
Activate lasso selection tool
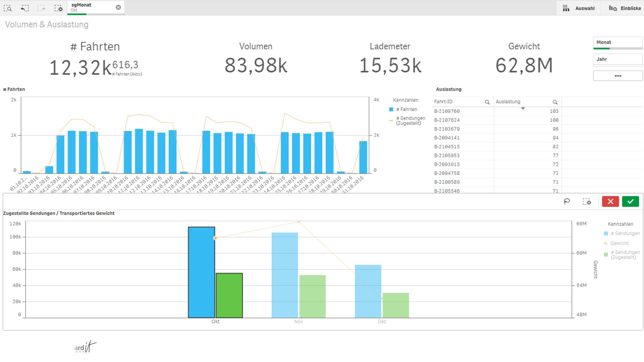coord(567,201)
